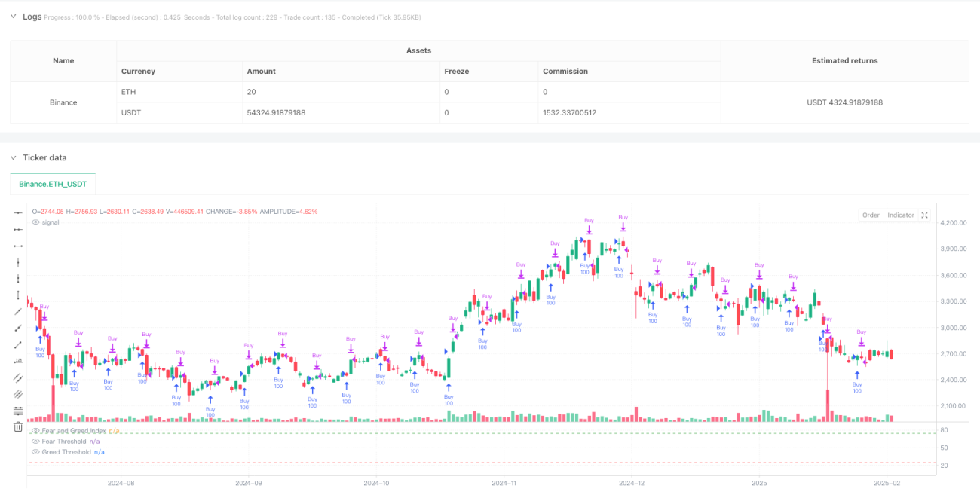Image resolution: width=980 pixels, height=489 pixels.
Task: Click the Estimated returns column header
Action: pyautogui.click(x=844, y=61)
